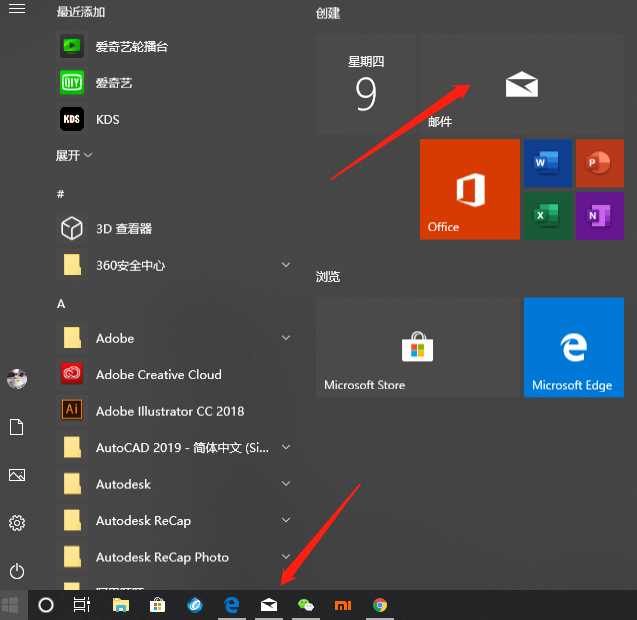The image size is (637, 620).
Task: Open Autodesk ReCap Photo folder entry
Action: [x=175, y=557]
